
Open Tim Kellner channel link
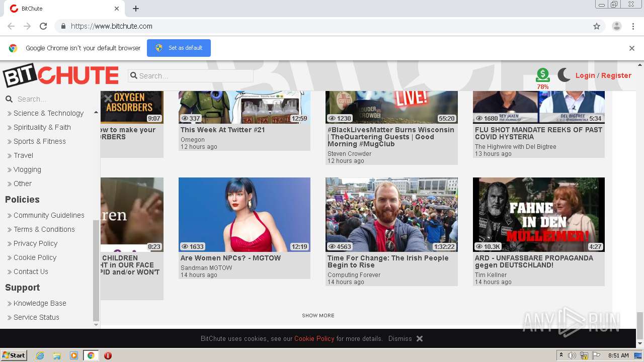pyautogui.click(x=491, y=275)
